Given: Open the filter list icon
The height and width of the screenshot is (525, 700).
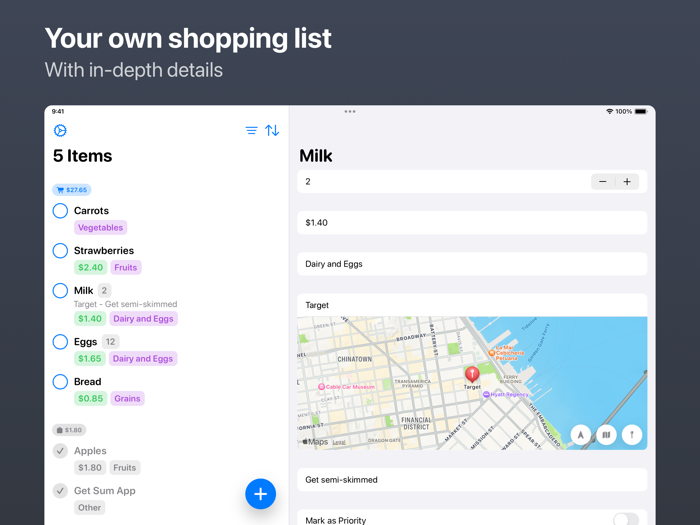Looking at the screenshot, I should pyautogui.click(x=251, y=130).
